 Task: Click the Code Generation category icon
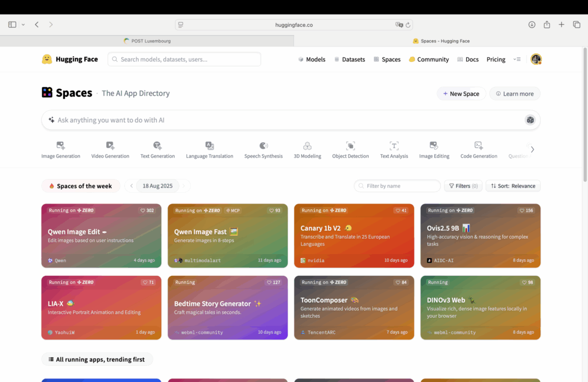478,146
